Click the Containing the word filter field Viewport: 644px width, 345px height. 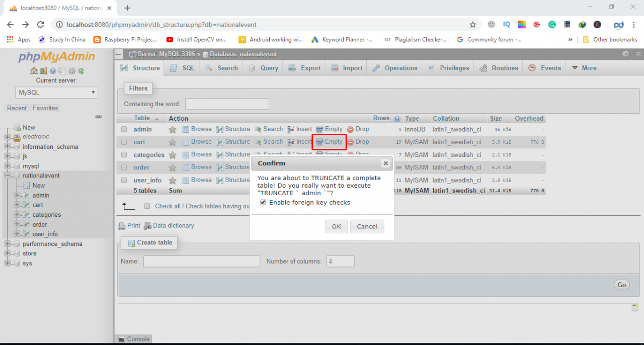click(x=227, y=104)
